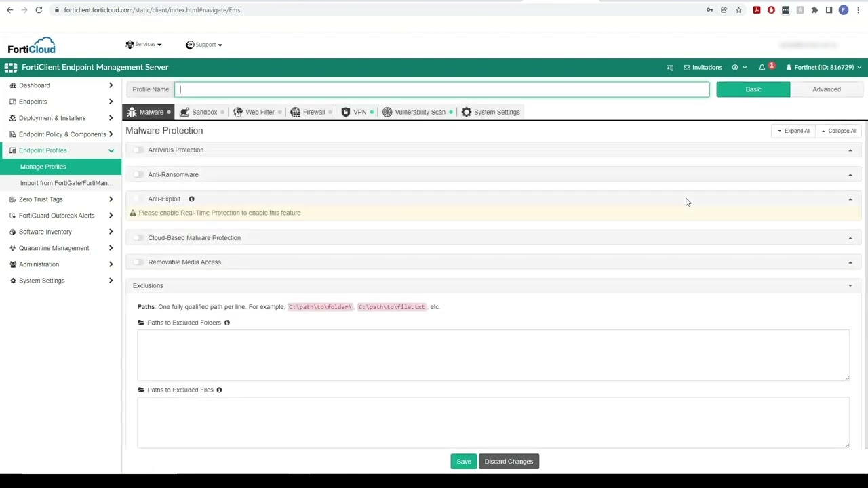The image size is (868, 488).
Task: Switch to the System Settings tab
Action: point(491,112)
